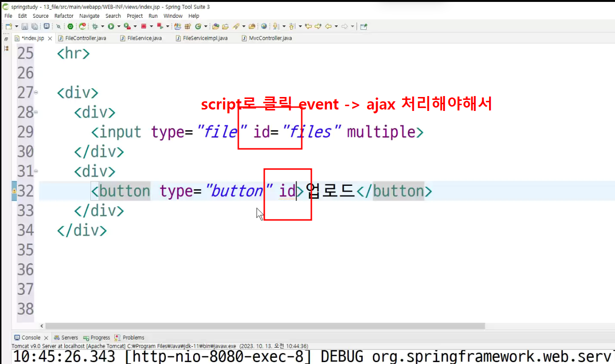Collapse the div block at line 28

click(x=36, y=112)
